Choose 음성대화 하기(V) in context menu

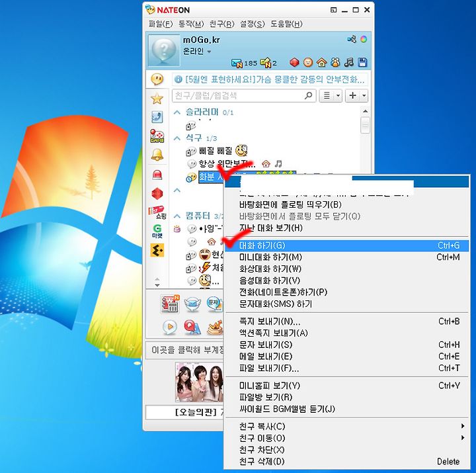coord(346,280)
